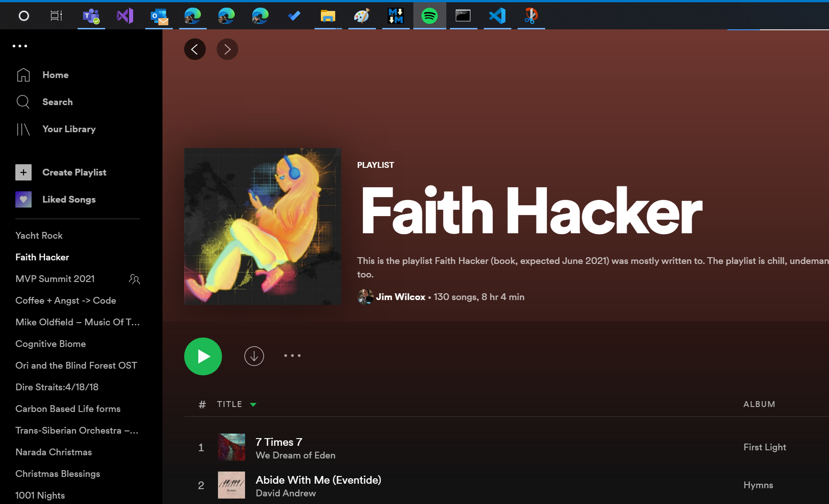The image size is (829, 504).
Task: Click the Jim Wilcox profile link
Action: click(401, 297)
